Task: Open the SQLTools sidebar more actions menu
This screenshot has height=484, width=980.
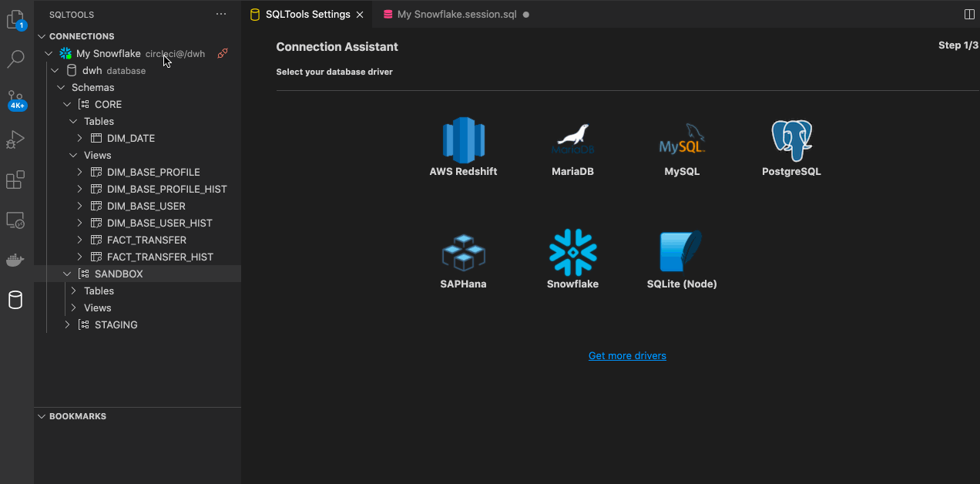Action: [x=221, y=14]
